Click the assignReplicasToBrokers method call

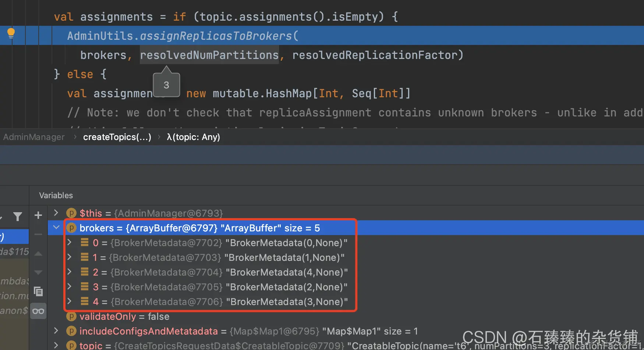[216, 36]
